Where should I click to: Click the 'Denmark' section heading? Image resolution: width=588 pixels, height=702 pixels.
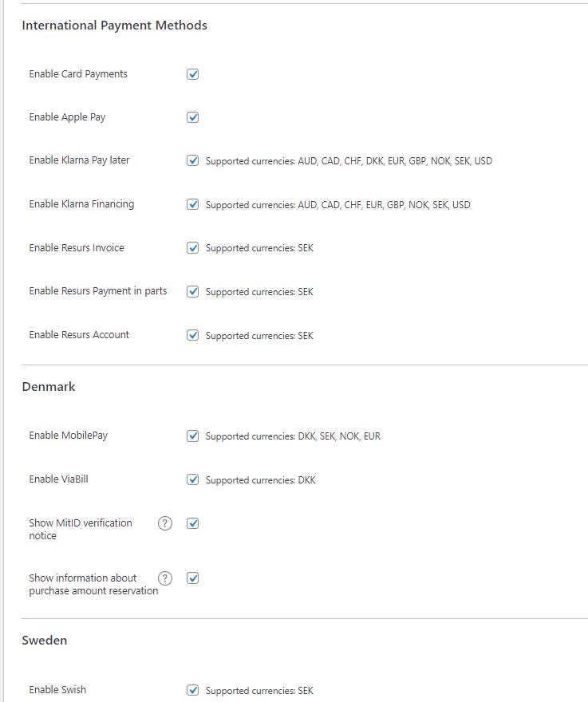pos(49,387)
